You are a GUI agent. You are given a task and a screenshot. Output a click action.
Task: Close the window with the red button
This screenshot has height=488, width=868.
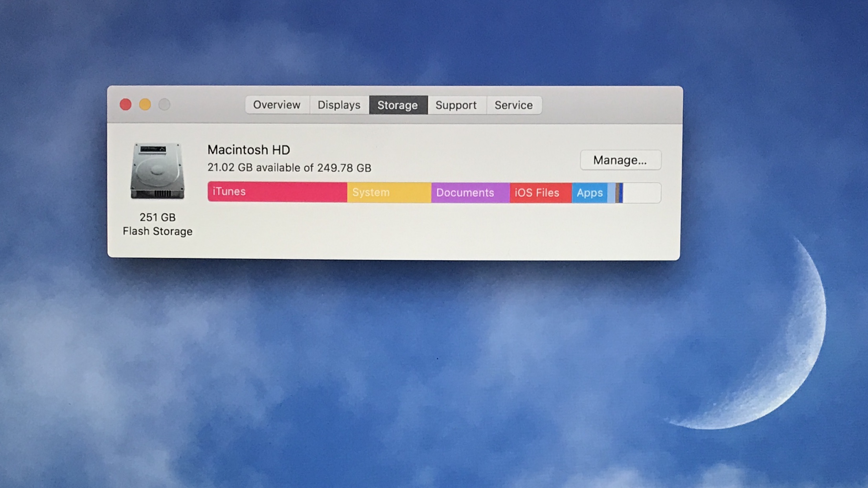125,105
